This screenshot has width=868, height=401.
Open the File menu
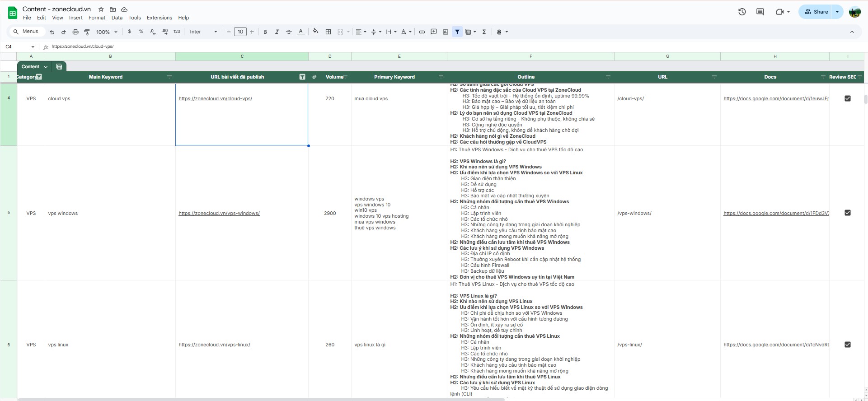[27, 18]
